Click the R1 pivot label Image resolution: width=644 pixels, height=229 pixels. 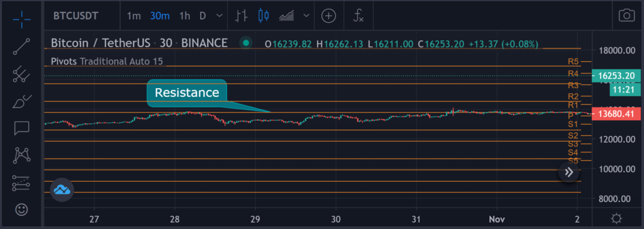point(574,105)
